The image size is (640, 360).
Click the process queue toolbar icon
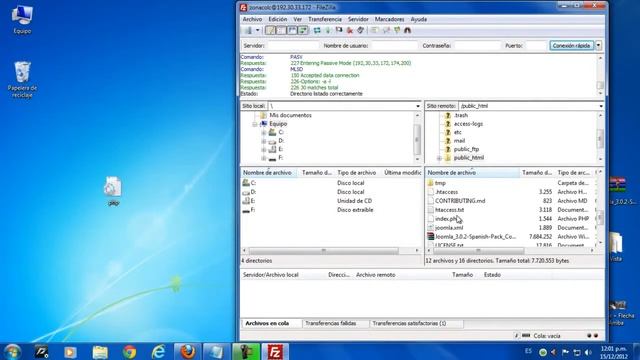[x=328, y=31]
